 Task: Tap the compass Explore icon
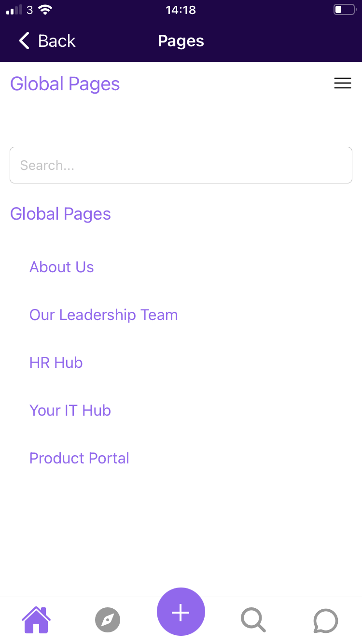(x=108, y=620)
